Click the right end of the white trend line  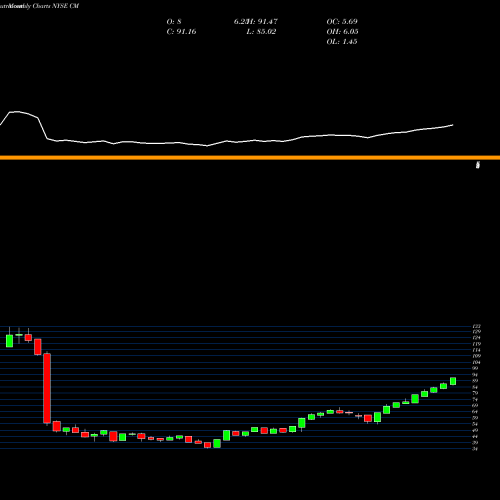pos(452,125)
